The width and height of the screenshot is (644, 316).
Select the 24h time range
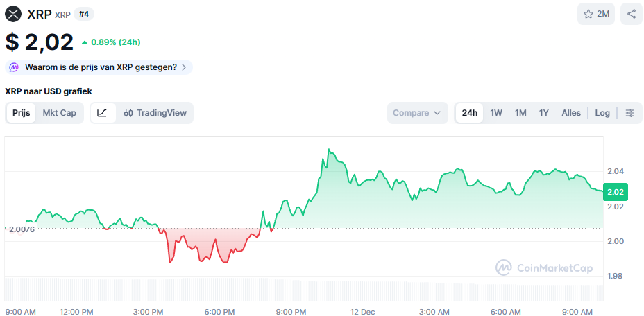pyautogui.click(x=469, y=113)
